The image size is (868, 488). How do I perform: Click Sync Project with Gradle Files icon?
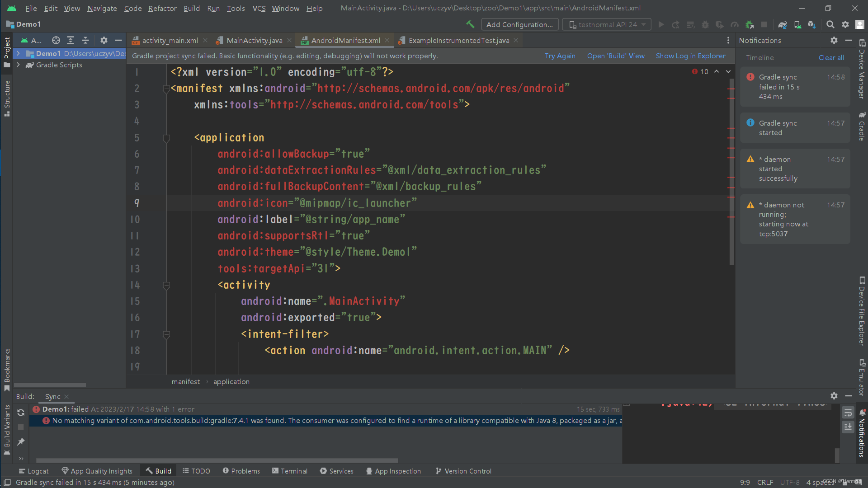(783, 24)
